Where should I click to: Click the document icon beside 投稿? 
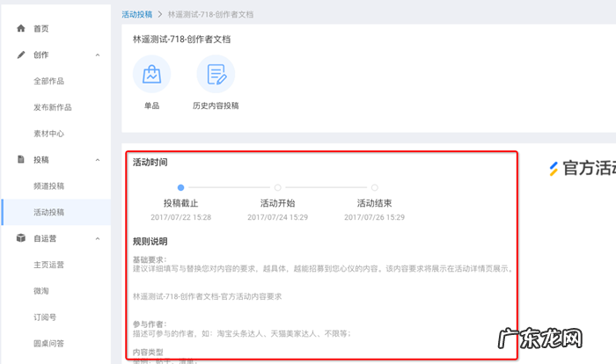click(x=21, y=159)
